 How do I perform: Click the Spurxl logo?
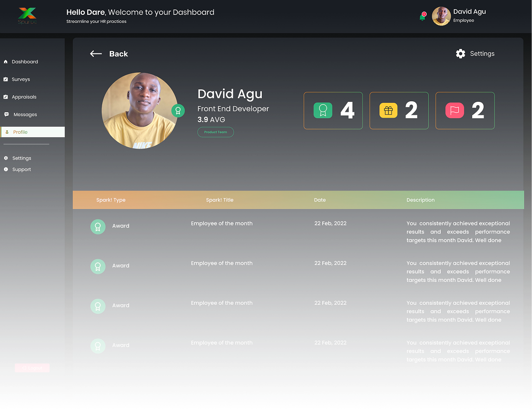27,15
